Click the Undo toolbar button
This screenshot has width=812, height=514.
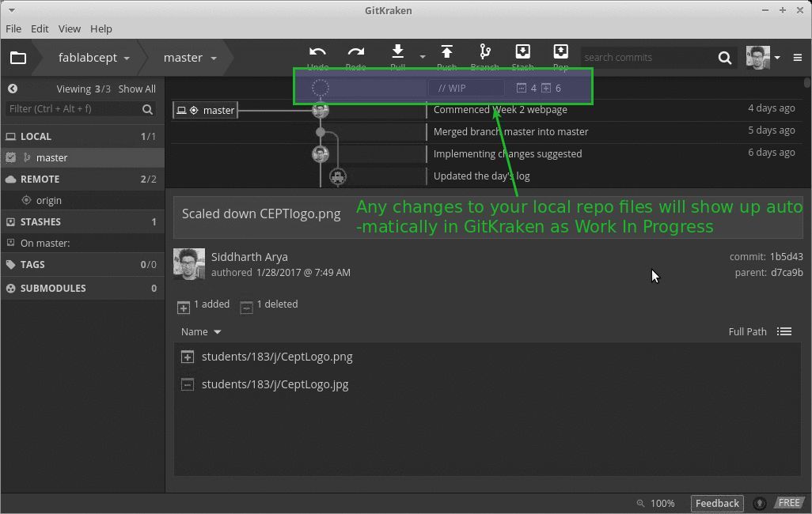tap(317, 58)
